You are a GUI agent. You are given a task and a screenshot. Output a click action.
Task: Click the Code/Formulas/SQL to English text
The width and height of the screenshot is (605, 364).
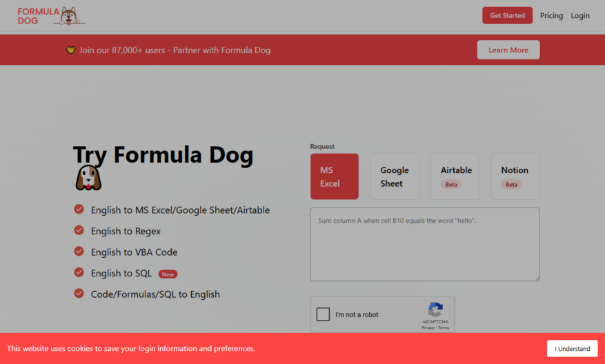point(155,294)
